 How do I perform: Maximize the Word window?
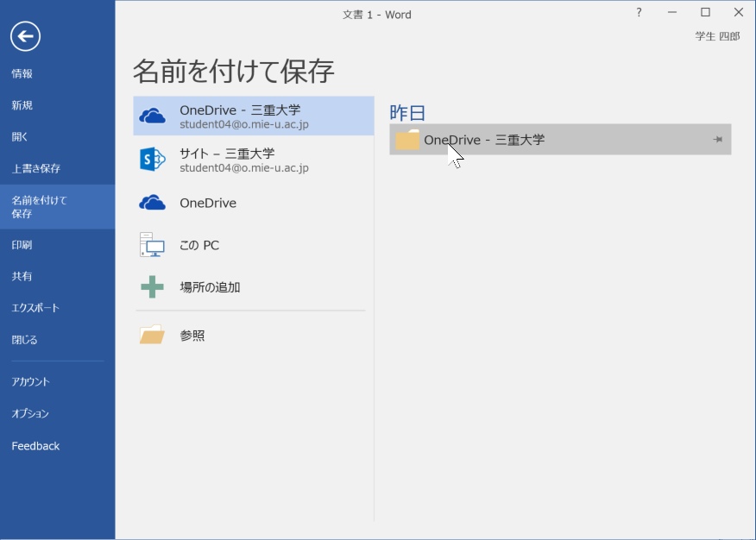coord(705,13)
